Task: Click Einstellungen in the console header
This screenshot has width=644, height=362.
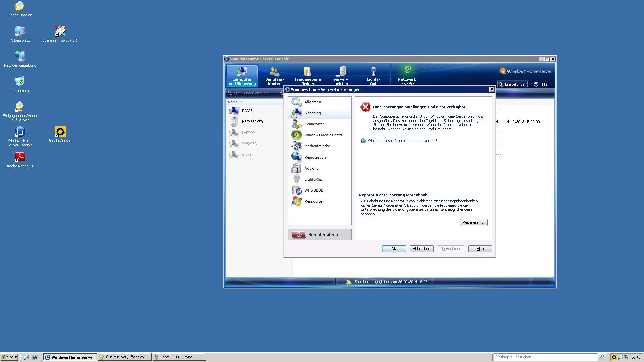Action: (512, 84)
